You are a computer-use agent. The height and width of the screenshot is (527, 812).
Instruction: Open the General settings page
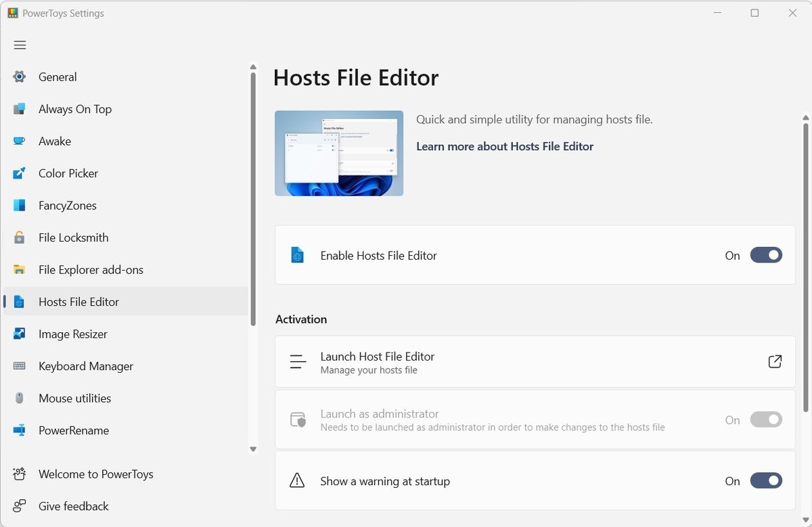click(126, 77)
